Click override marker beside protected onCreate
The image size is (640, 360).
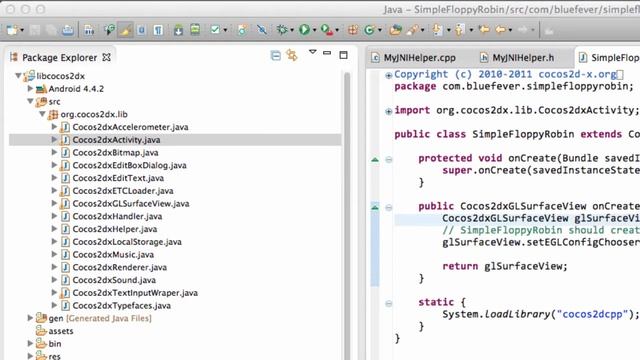coord(375,160)
